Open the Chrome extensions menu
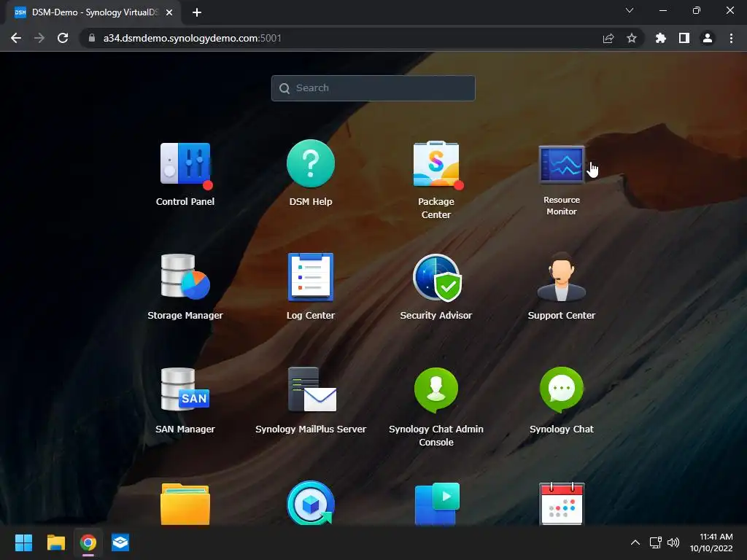 661,38
